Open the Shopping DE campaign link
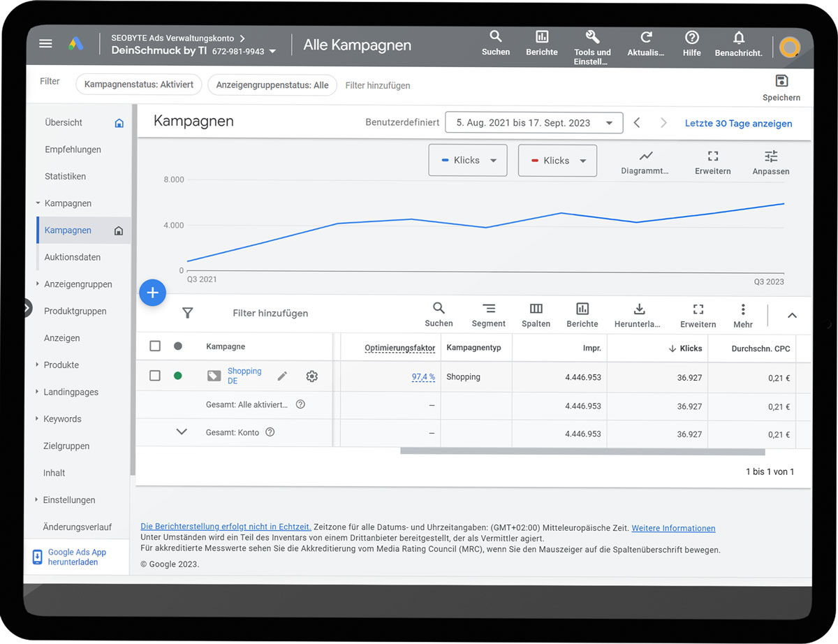Image resolution: width=838 pixels, height=644 pixels. tap(244, 376)
